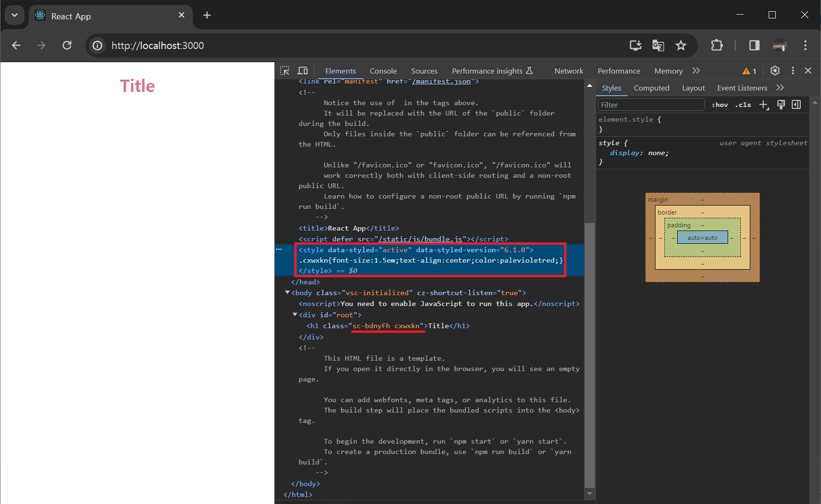821x504 pixels.
Task: Click the Filter styles input field
Action: click(x=651, y=105)
